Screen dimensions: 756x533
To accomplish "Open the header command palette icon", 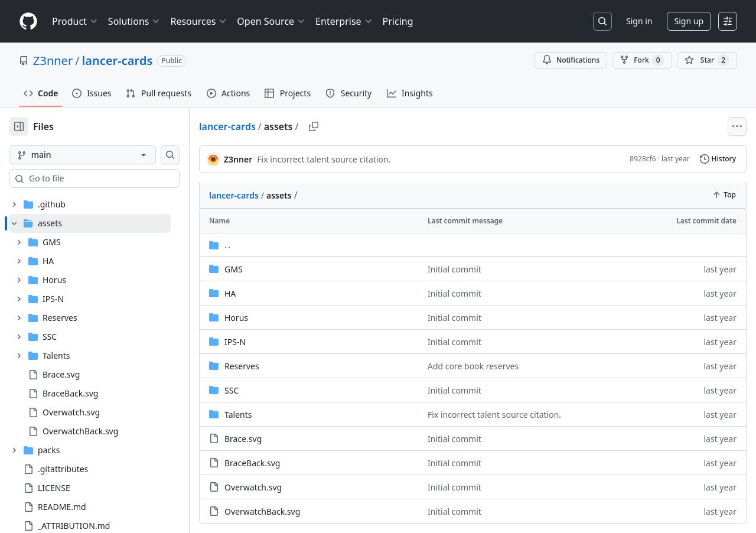I will pos(728,21).
